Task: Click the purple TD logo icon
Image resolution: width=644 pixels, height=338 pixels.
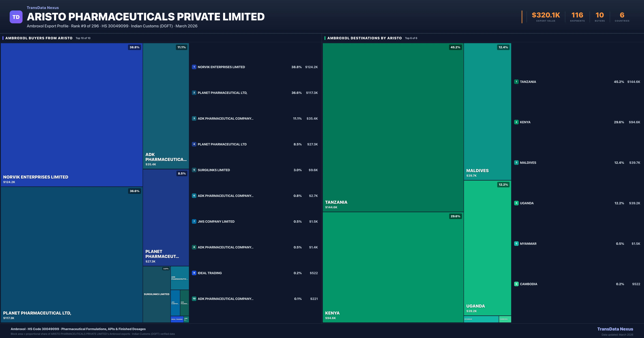Action: [16, 17]
